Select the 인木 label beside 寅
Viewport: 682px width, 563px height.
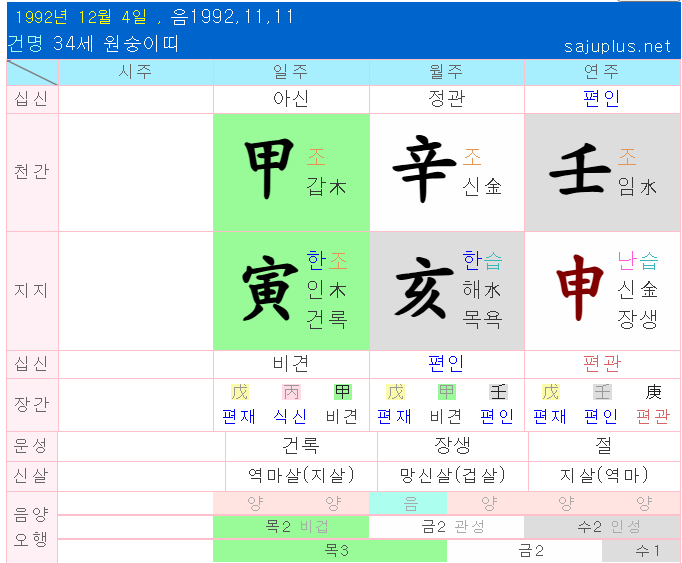[x=327, y=290]
